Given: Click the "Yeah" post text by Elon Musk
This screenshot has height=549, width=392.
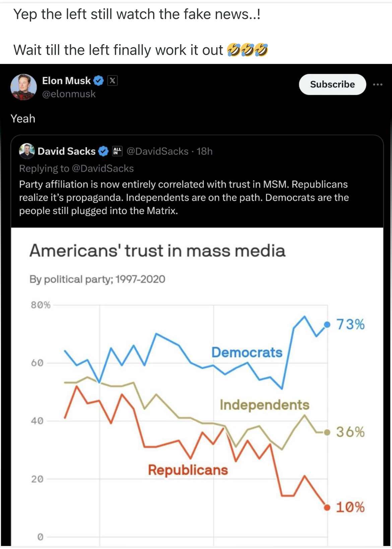Looking at the screenshot, I should point(23,119).
